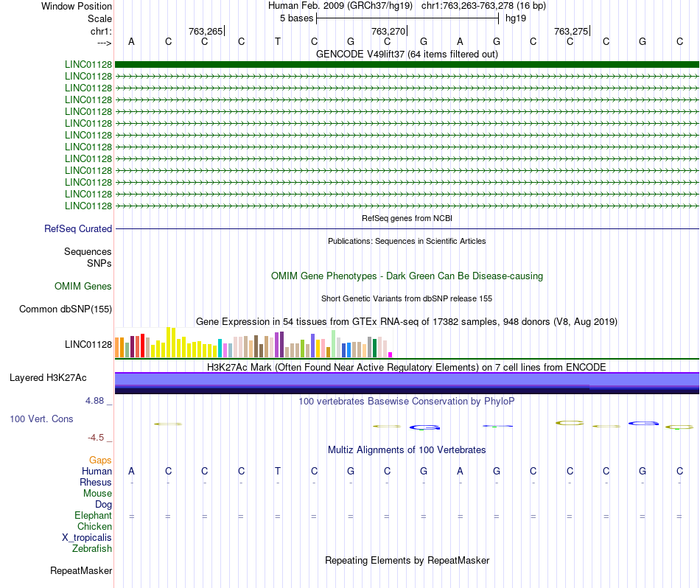700x588 pixels.
Task: Select the Chicken alignment row label
Action: tap(94, 526)
